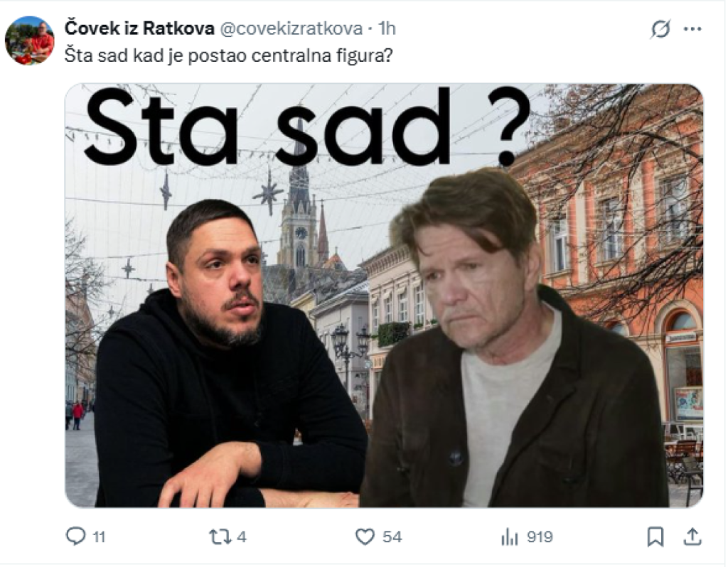Open the Grok explain-post icon
Image resolution: width=728 pixels, height=567 pixels.
(660, 28)
